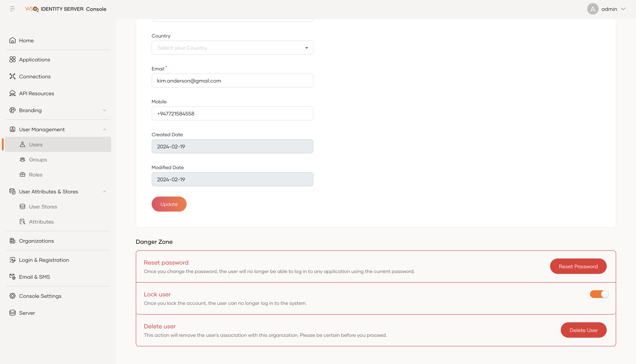The image size is (636, 364).
Task: Open Login & Registration from the sidebar
Action: [44, 260]
